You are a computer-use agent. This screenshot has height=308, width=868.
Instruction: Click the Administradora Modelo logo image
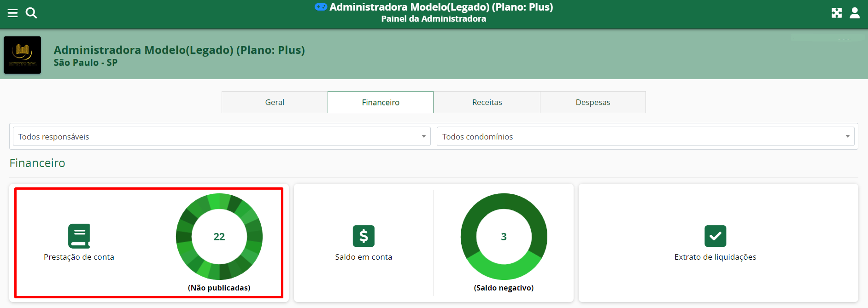[x=23, y=55]
